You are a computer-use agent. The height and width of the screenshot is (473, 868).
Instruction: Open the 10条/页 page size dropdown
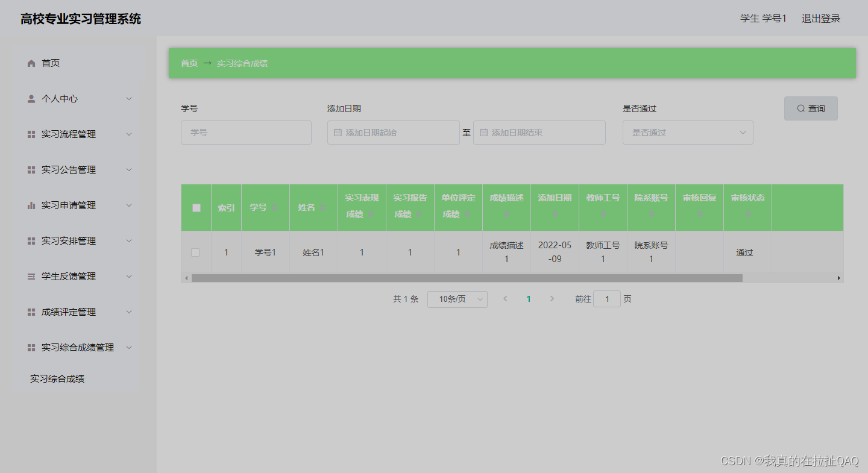click(457, 299)
